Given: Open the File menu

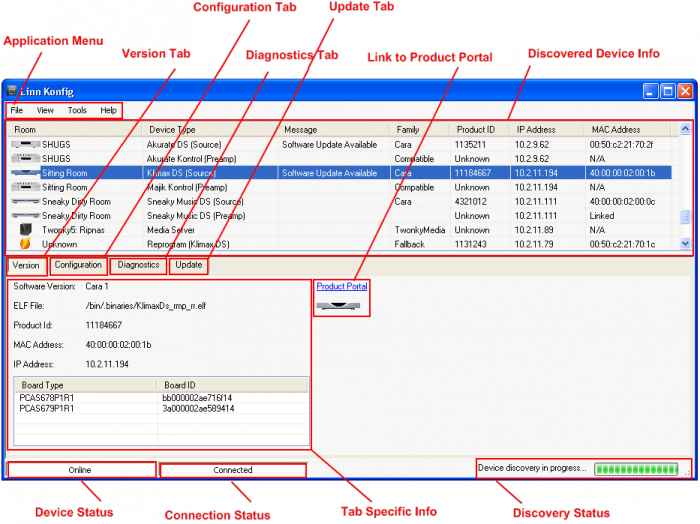Looking at the screenshot, I should point(17,110).
